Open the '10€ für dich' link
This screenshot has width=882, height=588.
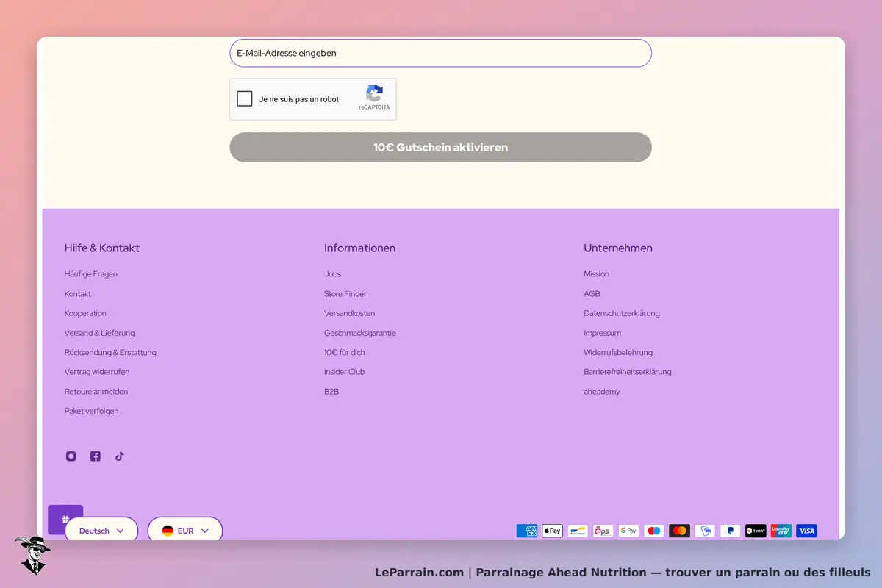[345, 352]
